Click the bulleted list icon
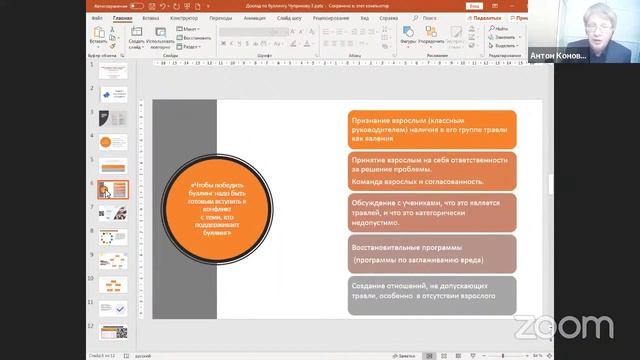The width and height of the screenshot is (640, 360). tap(326, 32)
